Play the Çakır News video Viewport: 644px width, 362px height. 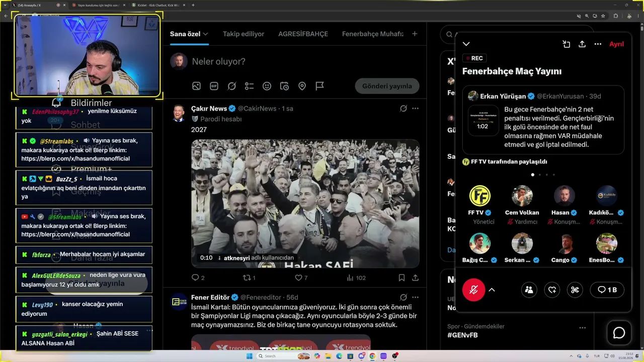click(305, 203)
